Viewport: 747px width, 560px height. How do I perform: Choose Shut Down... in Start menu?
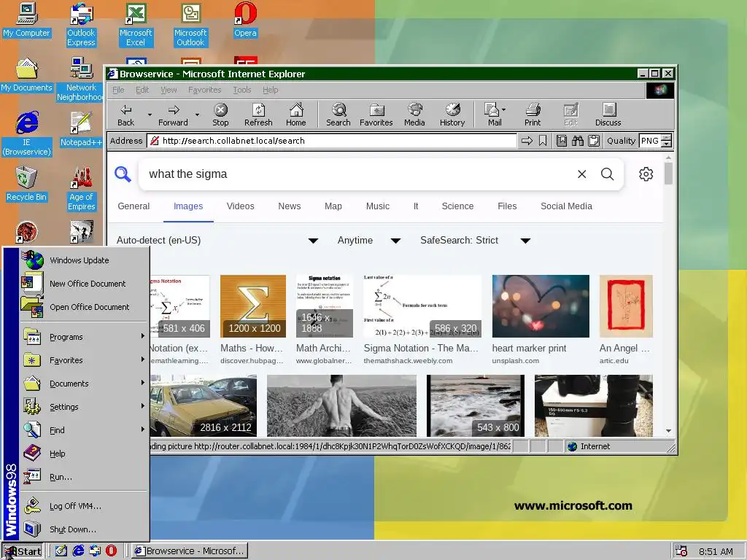[85, 529]
